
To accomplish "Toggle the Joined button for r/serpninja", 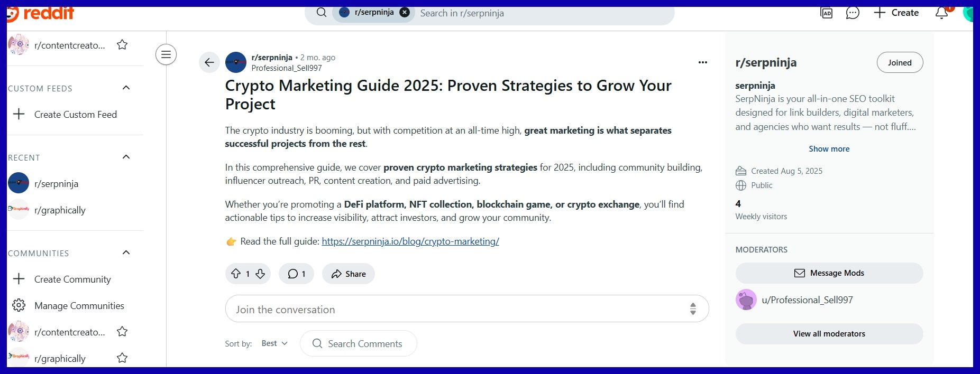I will coord(900,62).
